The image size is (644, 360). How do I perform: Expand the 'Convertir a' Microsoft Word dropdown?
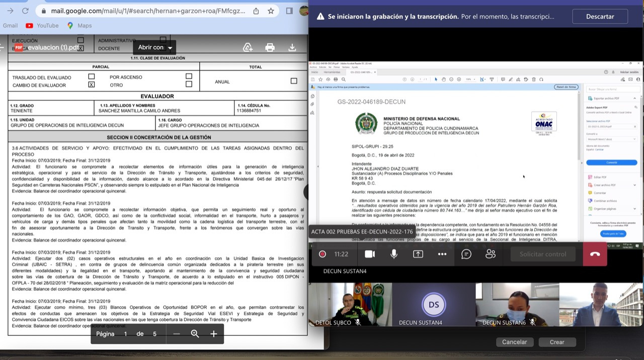pos(611,139)
